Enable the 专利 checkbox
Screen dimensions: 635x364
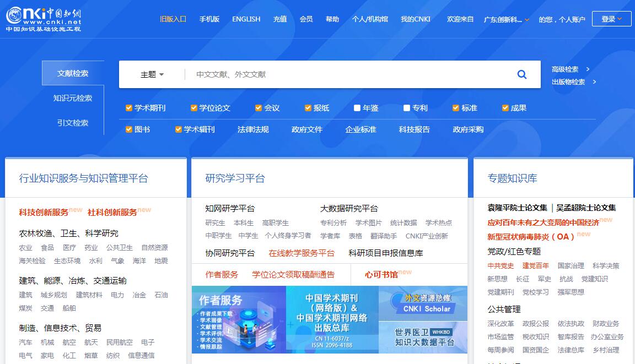(407, 108)
